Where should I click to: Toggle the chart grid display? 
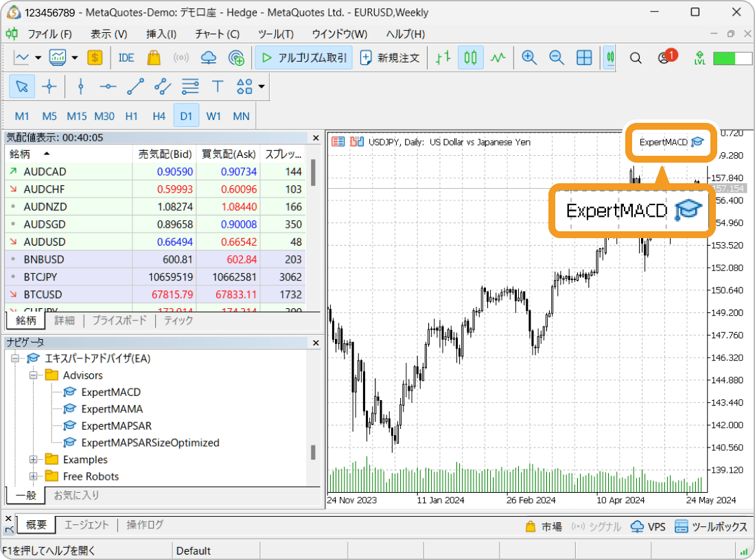[584, 58]
